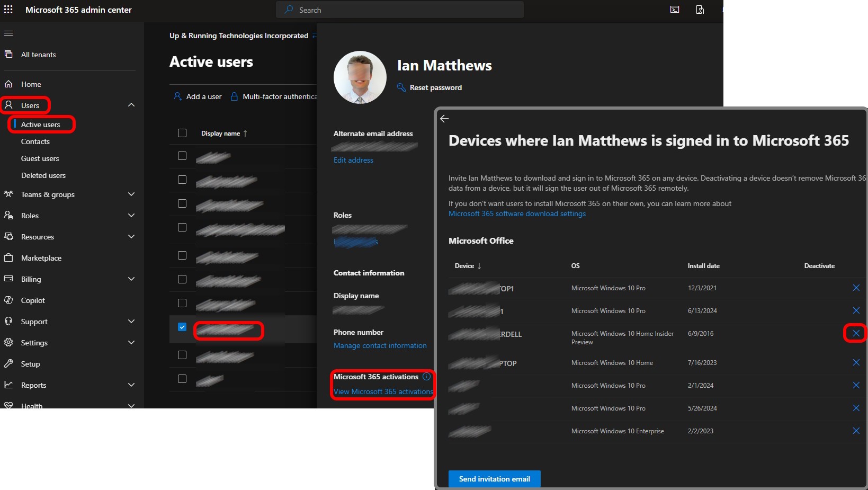This screenshot has width=868, height=490.
Task: Open the Cloud Shell icon in header
Action: [x=675, y=10]
